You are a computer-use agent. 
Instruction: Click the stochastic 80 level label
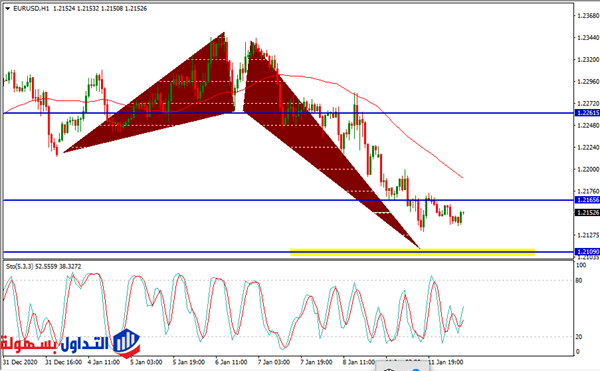point(579,280)
